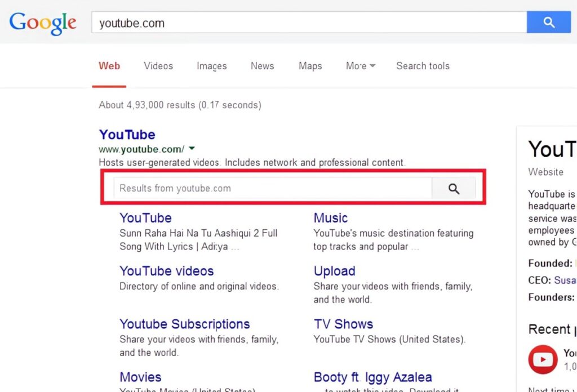Viewport: 577px width, 392px height.
Task: Click the Sunn Raha Hai Na Tu snippet
Action: [198, 240]
